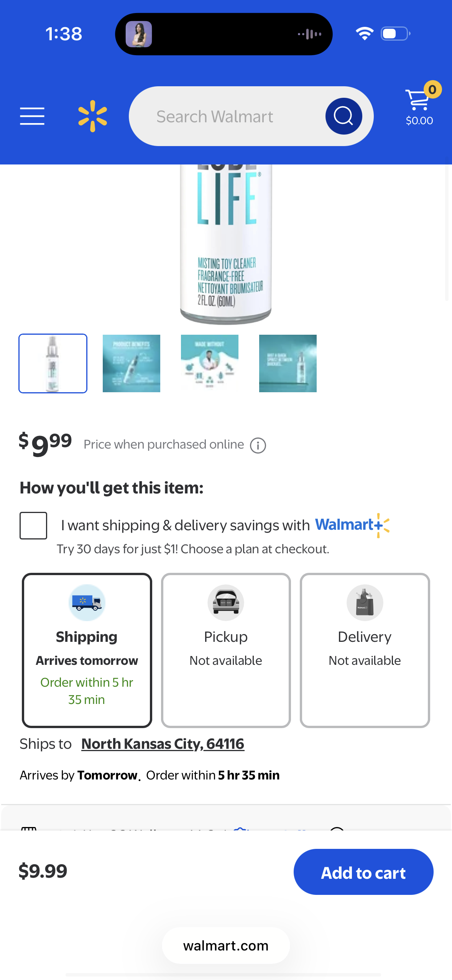Select the Shipping Arrives tomorrow option
452x980 pixels.
(x=87, y=650)
